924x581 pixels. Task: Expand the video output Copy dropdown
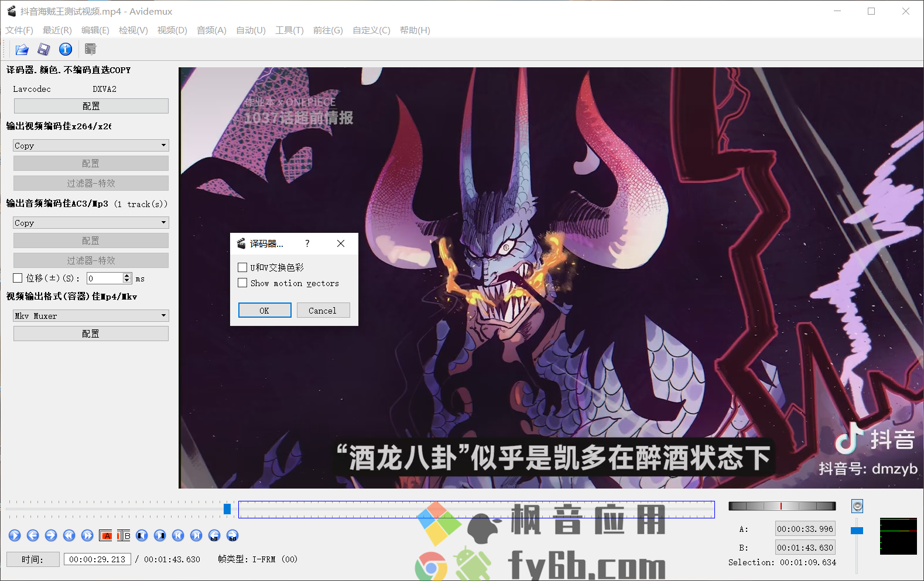tap(91, 145)
